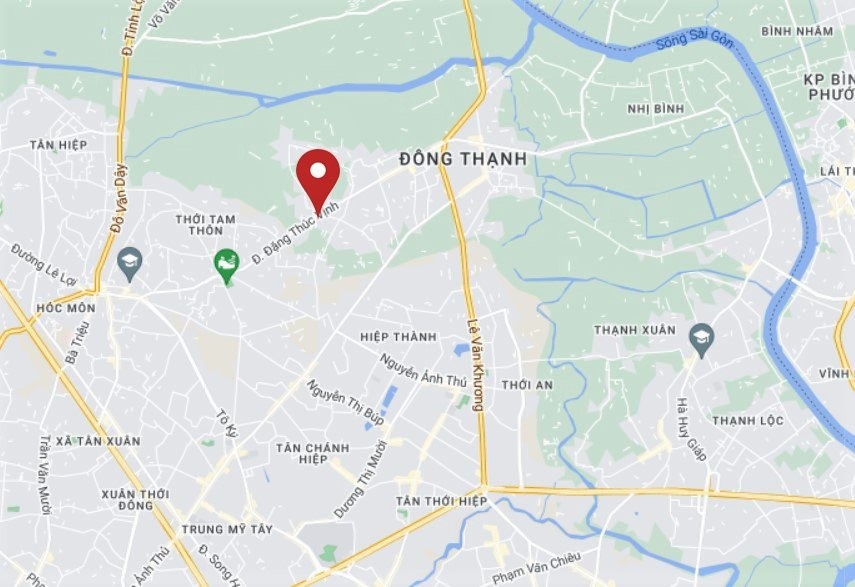Select the Tân Thới Hiệp label
The height and width of the screenshot is (587, 855).
pyautogui.click(x=442, y=501)
